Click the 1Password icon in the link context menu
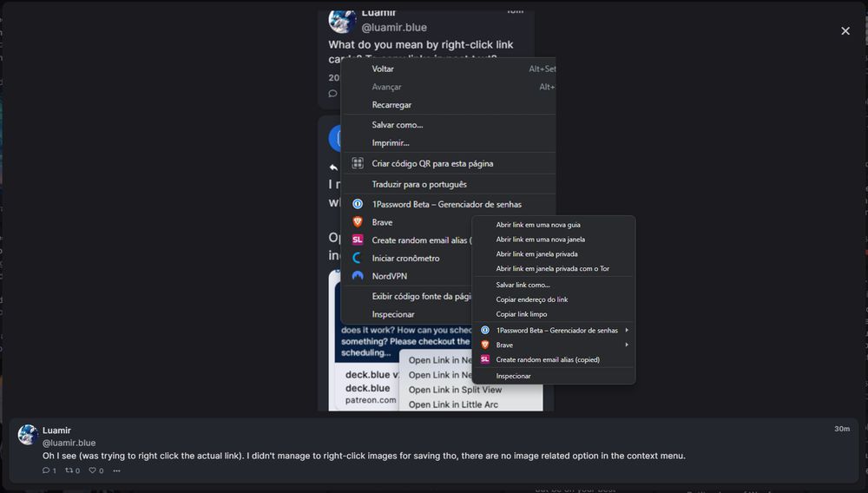Screen dimensions: 868x493 [485, 331]
